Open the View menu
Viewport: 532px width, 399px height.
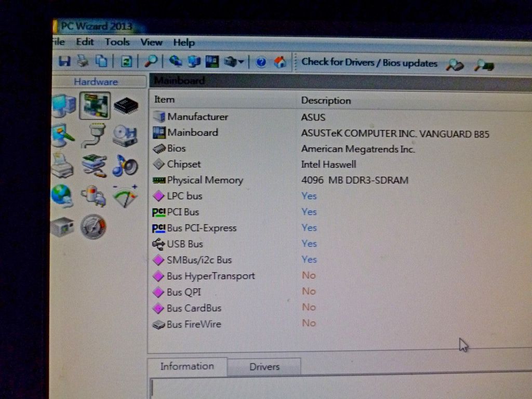pos(151,42)
